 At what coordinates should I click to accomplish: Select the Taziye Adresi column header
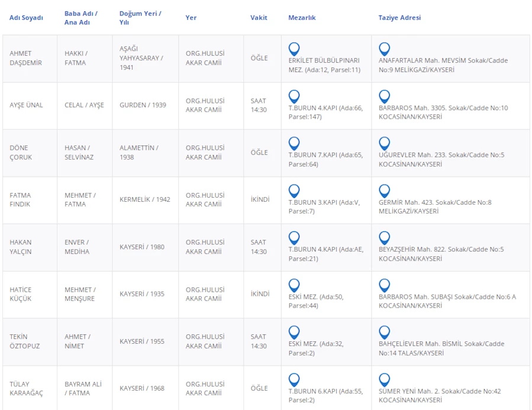(x=399, y=18)
